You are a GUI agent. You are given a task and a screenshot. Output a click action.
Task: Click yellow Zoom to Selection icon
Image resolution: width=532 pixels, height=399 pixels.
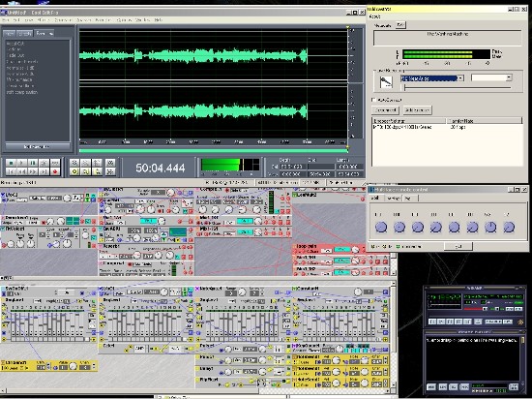74,171
